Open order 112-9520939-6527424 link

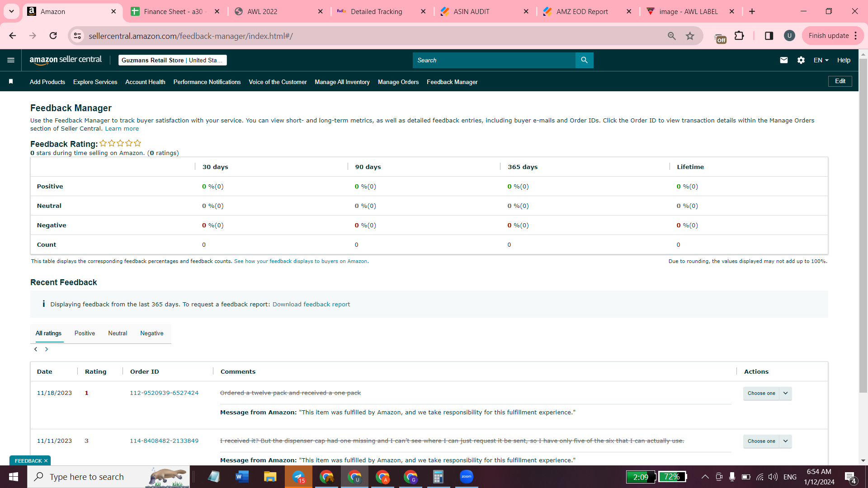(x=164, y=393)
